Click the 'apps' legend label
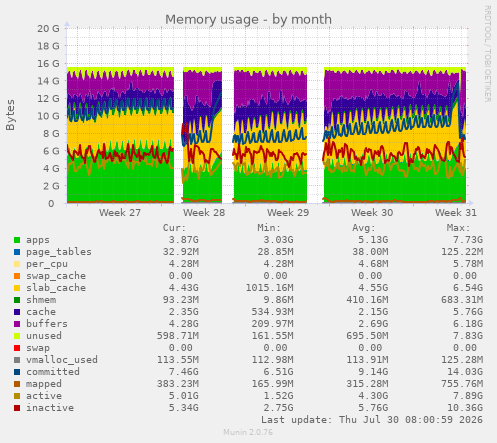Screen dimensions: 497x443 point(38,240)
